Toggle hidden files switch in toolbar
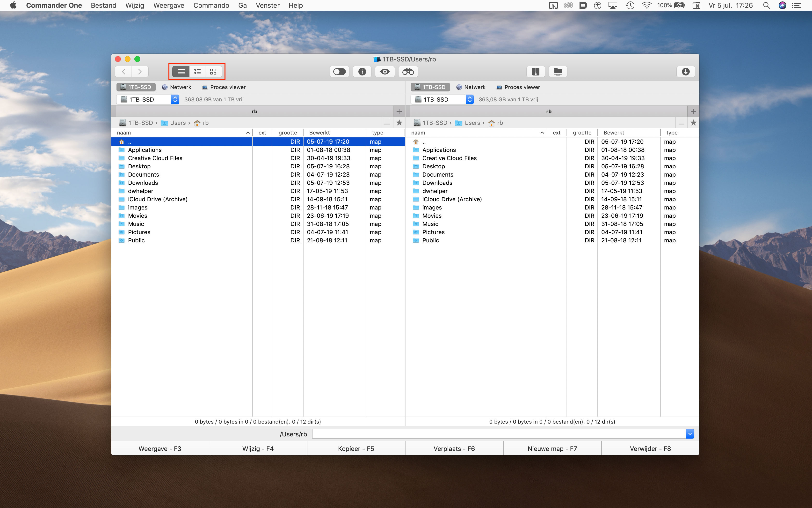Viewport: 812px width, 508px height. click(x=339, y=72)
